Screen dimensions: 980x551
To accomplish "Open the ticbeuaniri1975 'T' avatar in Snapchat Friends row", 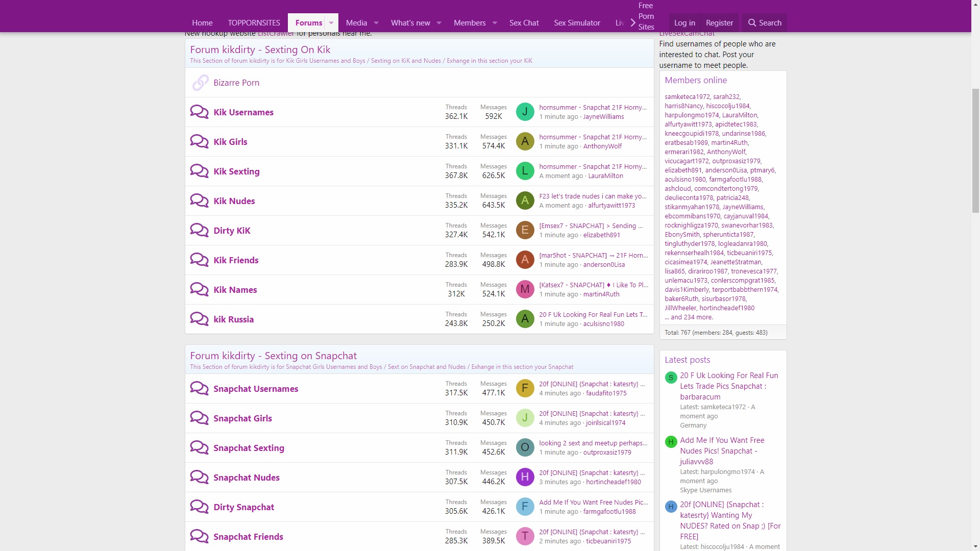I will point(525,536).
